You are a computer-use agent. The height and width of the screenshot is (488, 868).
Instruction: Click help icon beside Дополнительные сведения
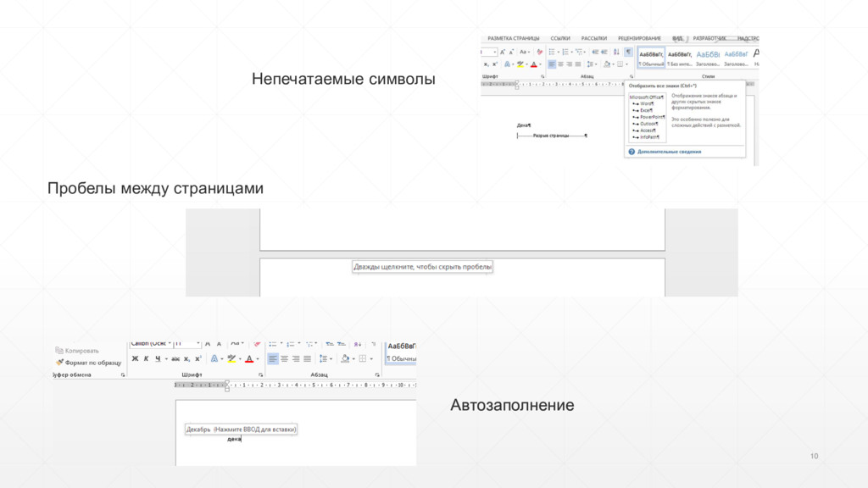[632, 152]
